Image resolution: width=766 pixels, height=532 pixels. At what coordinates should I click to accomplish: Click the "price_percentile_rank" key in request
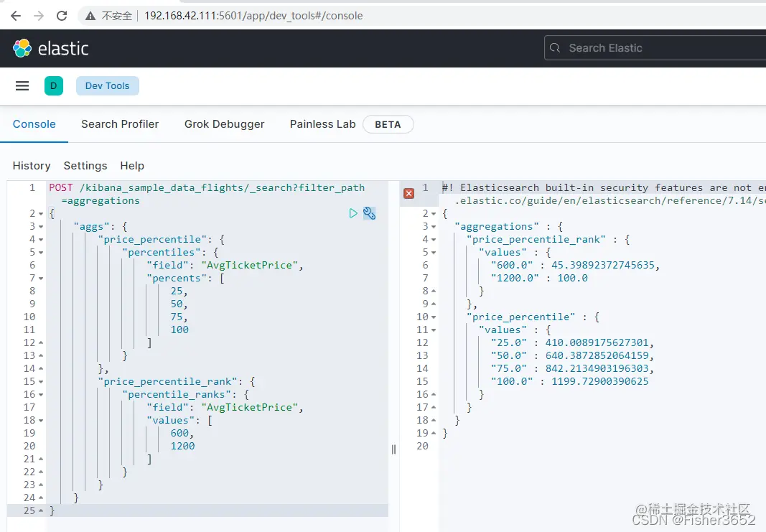167,381
